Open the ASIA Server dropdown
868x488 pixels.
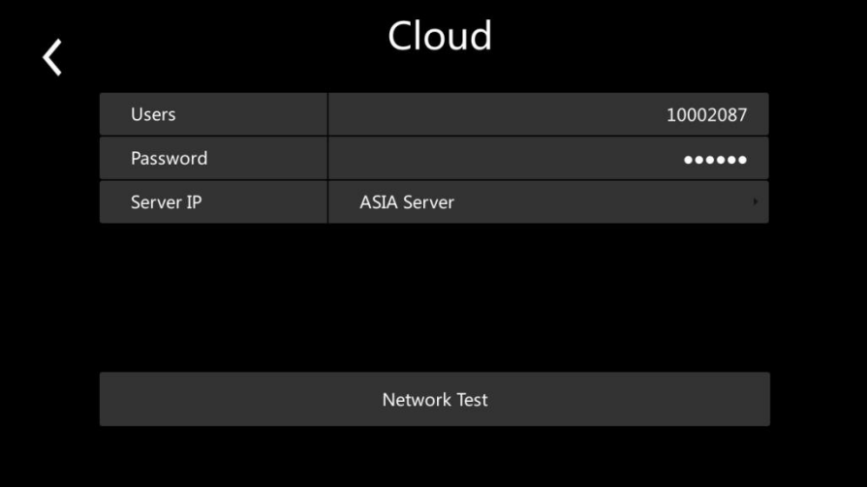tap(547, 202)
